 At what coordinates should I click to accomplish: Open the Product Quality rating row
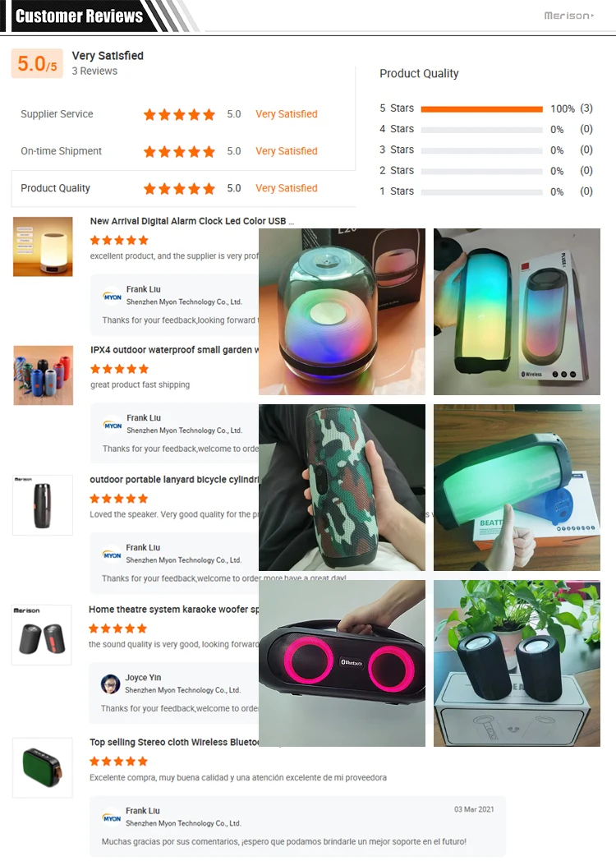(183, 188)
